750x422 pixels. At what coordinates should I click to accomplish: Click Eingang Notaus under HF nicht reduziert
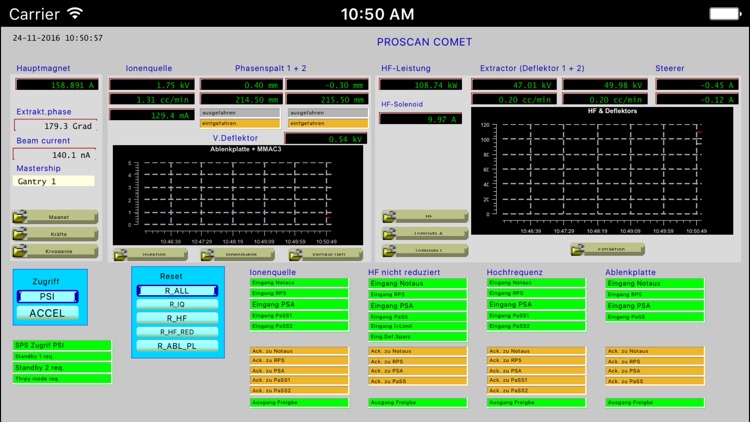(418, 283)
